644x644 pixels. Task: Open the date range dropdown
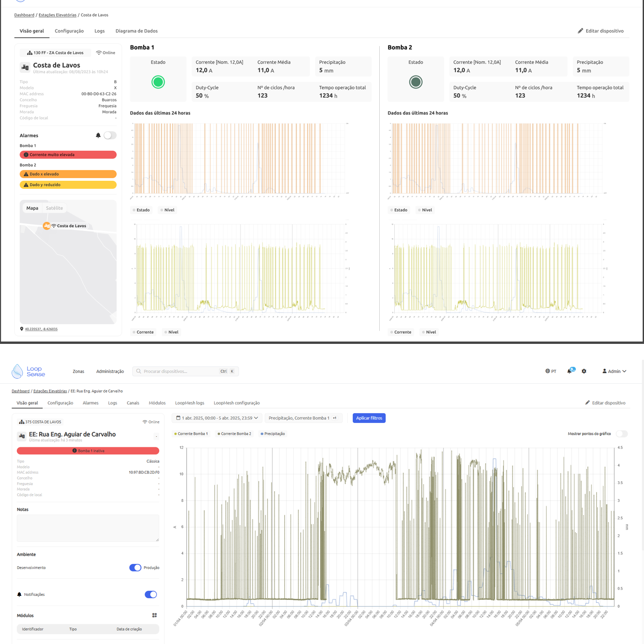tap(217, 418)
